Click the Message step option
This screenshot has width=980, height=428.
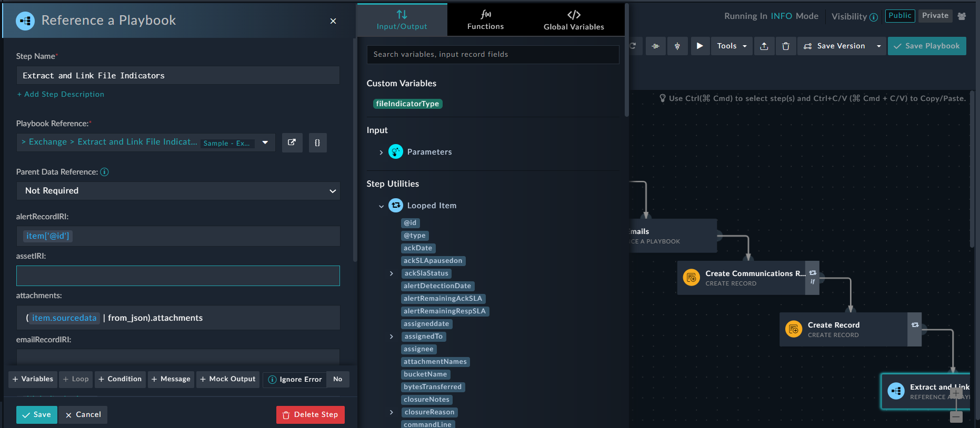click(171, 379)
